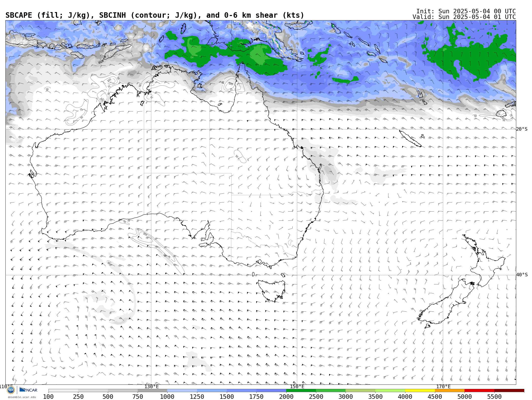Pick the lightest gray 100–250 colorbar swatch
The width and height of the screenshot is (532, 400).
[63, 391]
